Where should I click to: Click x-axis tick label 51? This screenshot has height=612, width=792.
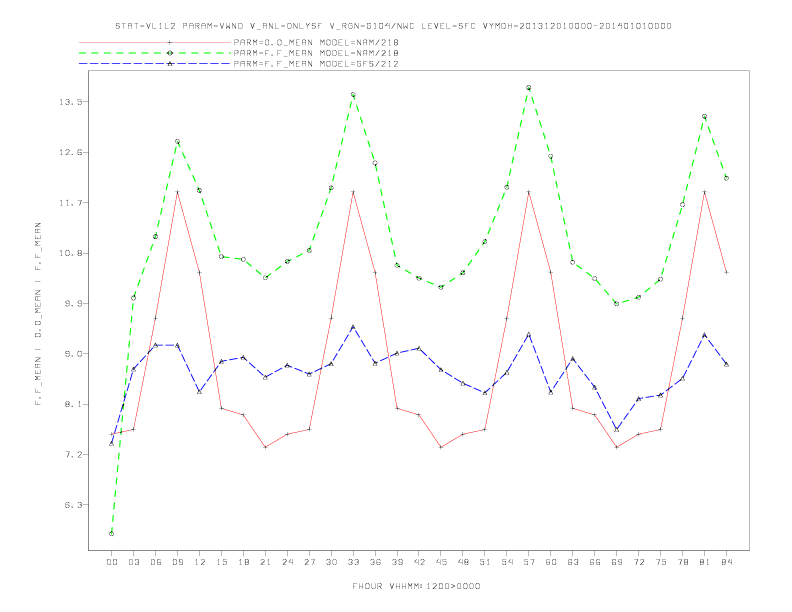click(x=485, y=562)
